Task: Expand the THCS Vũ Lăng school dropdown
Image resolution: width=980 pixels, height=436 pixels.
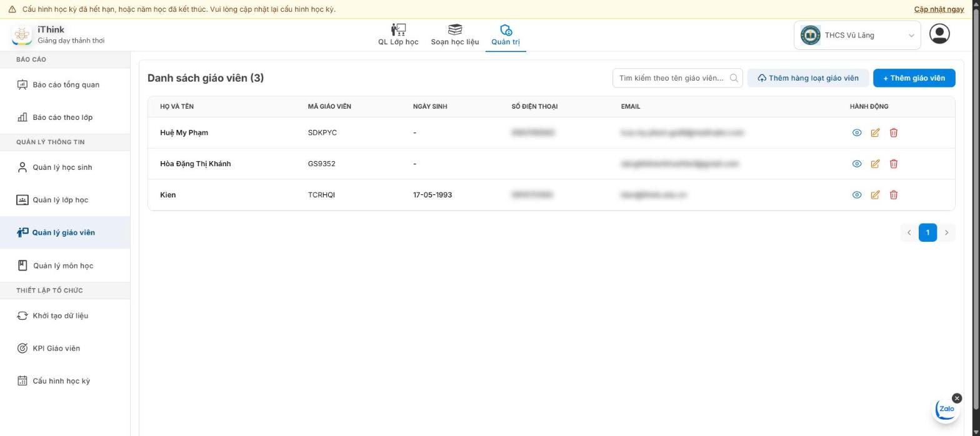Action: [x=857, y=35]
